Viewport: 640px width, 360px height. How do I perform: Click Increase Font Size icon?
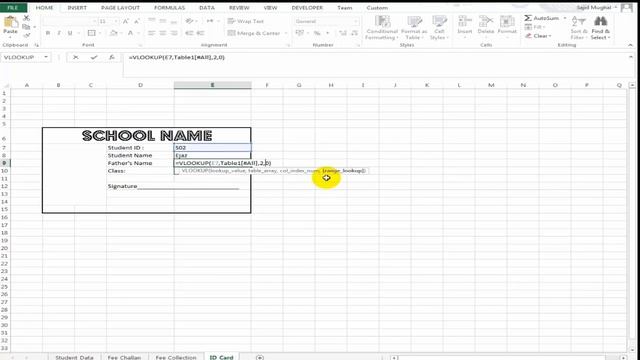point(126,21)
